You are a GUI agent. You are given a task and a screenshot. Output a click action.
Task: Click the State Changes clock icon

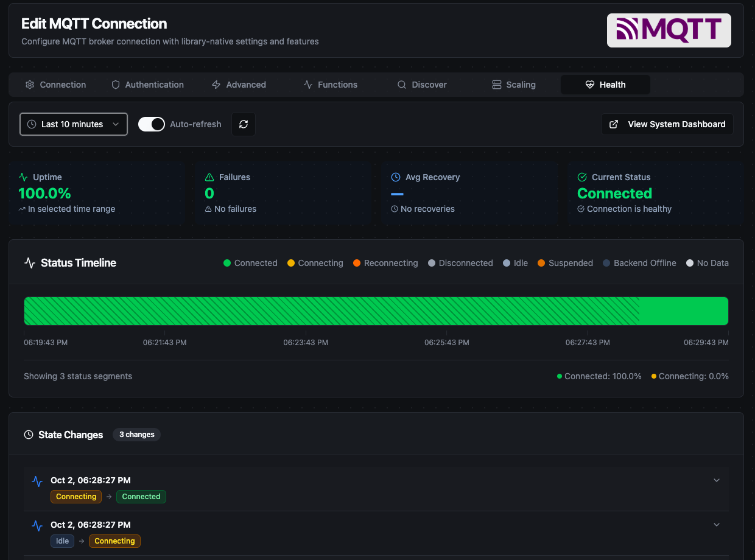pyautogui.click(x=29, y=435)
